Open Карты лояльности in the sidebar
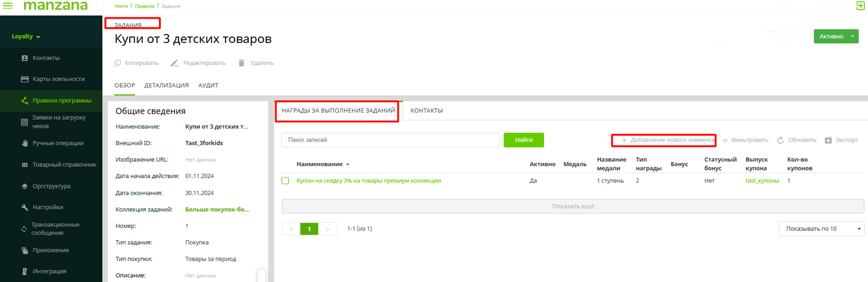The image size is (868, 282). [x=58, y=79]
